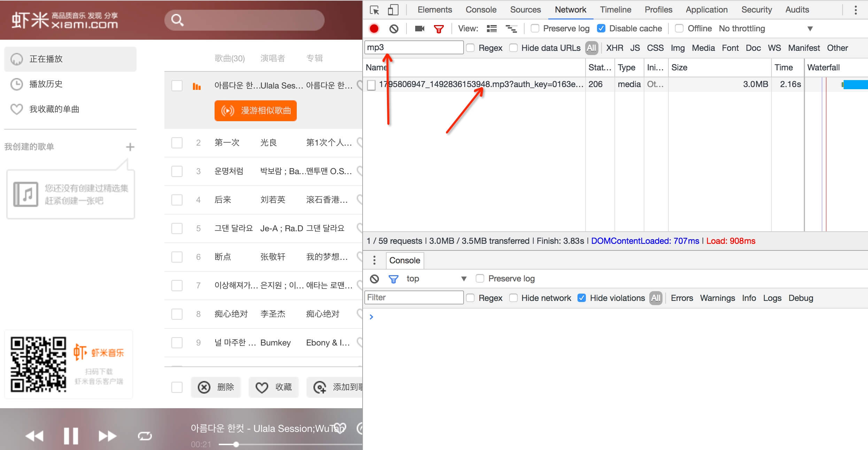Viewport: 868px width, 450px height.
Task: Click the network filter field containing mp3
Action: point(414,47)
